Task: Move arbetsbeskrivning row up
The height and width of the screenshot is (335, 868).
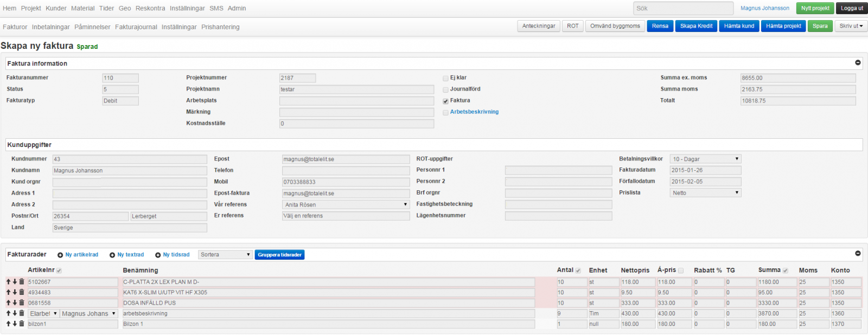Action: (x=9, y=313)
